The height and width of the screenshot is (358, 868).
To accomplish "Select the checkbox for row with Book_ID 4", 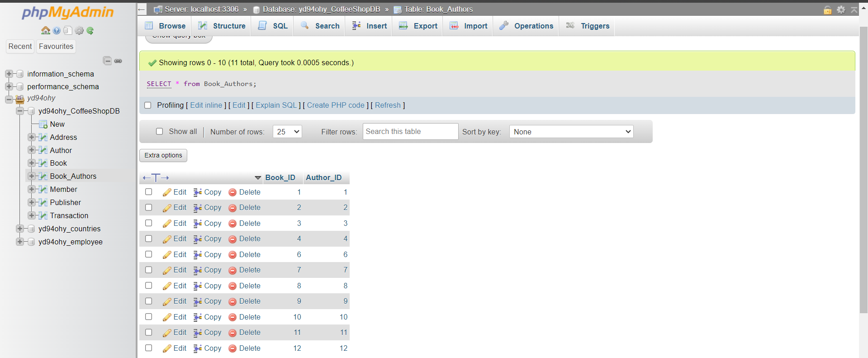I will [148, 239].
